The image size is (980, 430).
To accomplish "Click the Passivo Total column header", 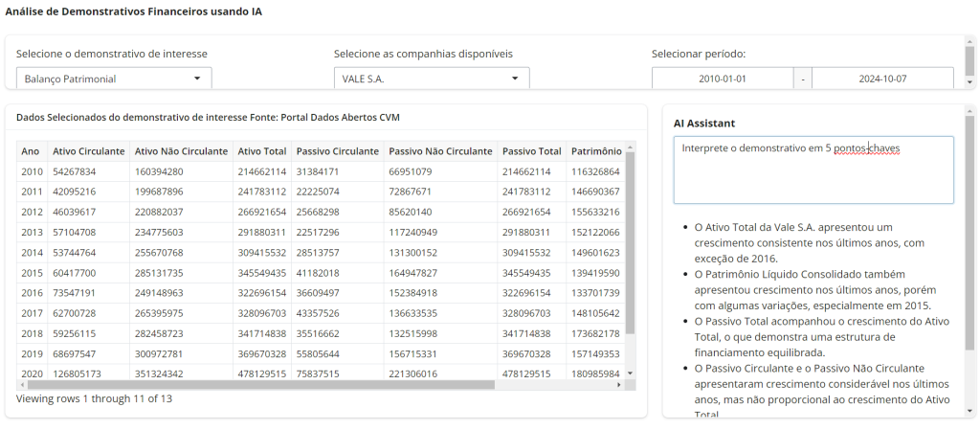I will click(x=532, y=151).
